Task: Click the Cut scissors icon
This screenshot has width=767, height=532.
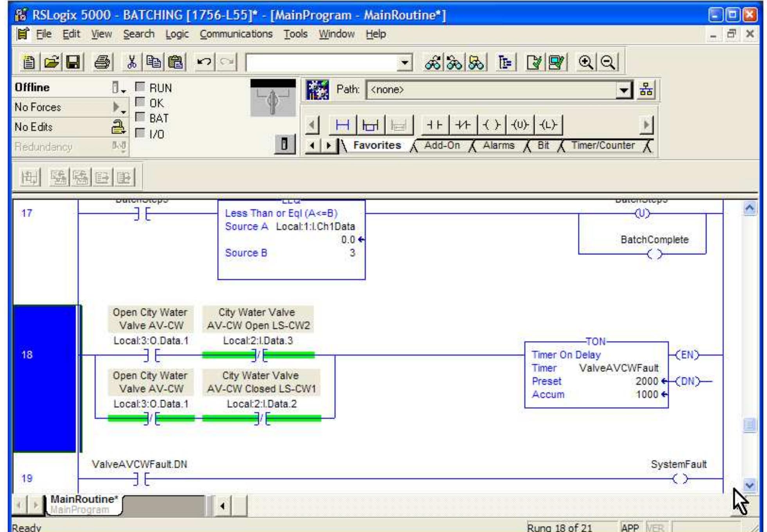Action: click(132, 62)
